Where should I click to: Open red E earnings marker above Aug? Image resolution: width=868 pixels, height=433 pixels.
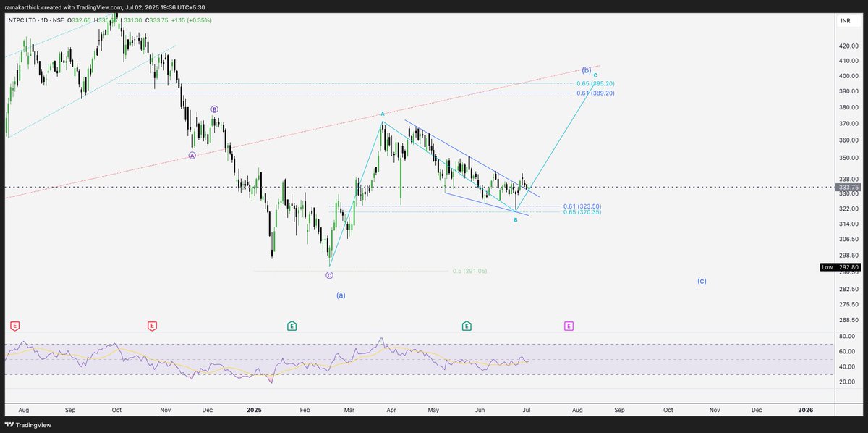tap(14, 327)
